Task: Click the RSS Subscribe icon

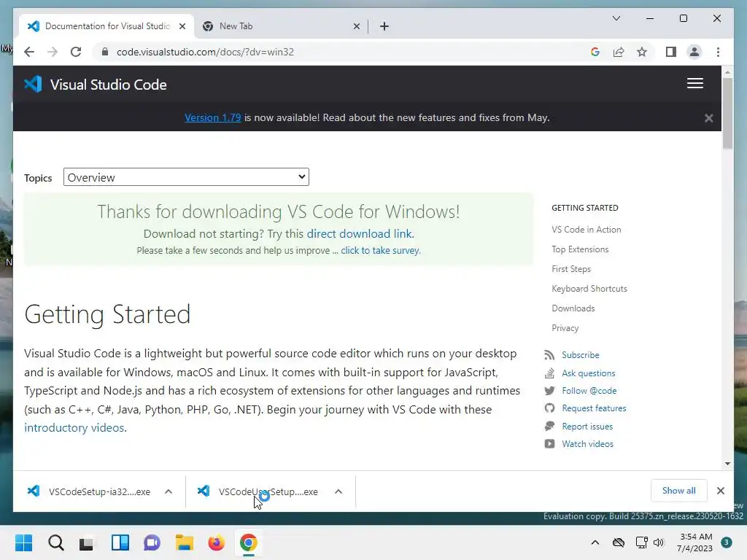Action: click(x=549, y=355)
